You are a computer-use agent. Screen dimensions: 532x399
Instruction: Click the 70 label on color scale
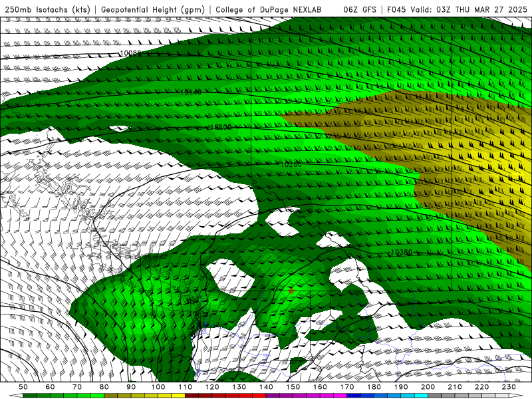pyautogui.click(x=77, y=387)
